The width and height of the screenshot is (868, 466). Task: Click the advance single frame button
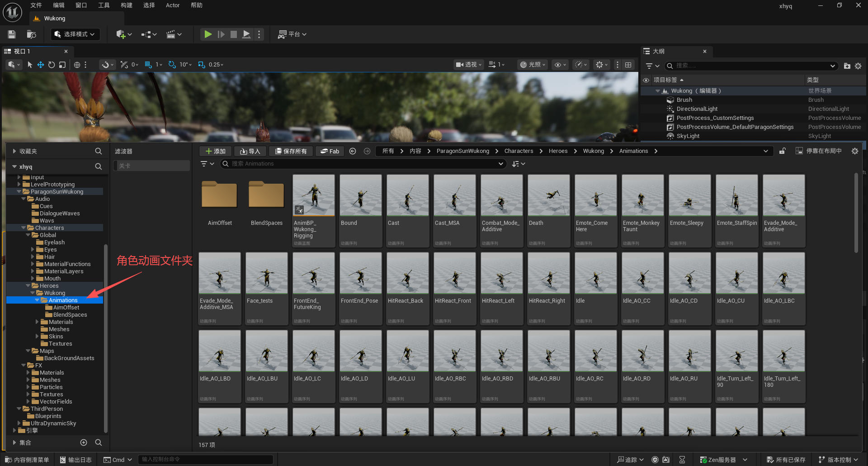tap(221, 34)
